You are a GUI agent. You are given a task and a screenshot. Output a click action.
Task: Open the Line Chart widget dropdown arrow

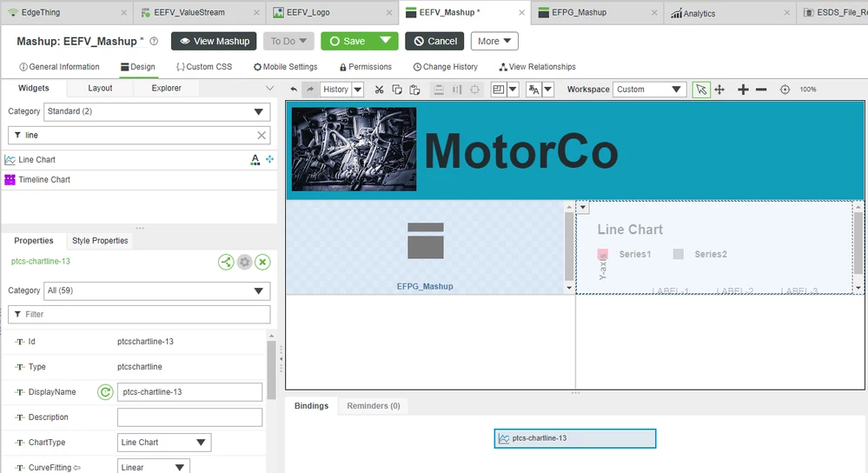583,207
